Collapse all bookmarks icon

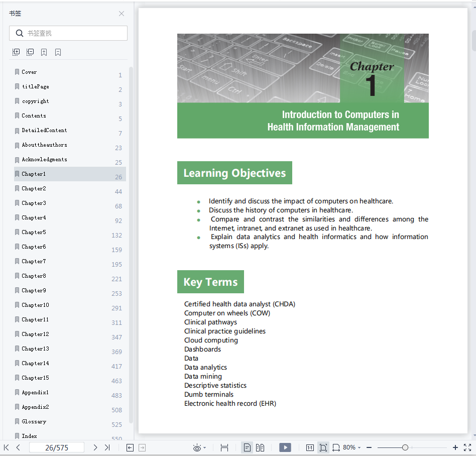(x=30, y=52)
